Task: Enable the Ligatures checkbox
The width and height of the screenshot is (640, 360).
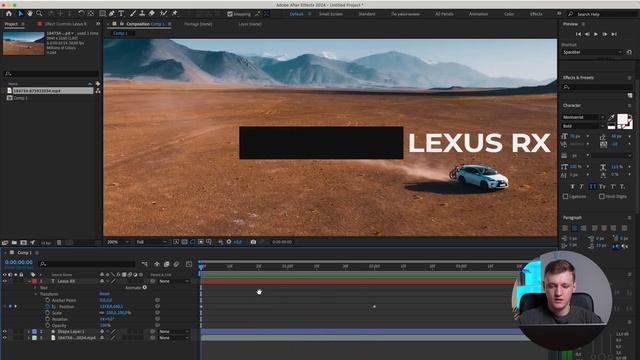Action: [x=566, y=196]
